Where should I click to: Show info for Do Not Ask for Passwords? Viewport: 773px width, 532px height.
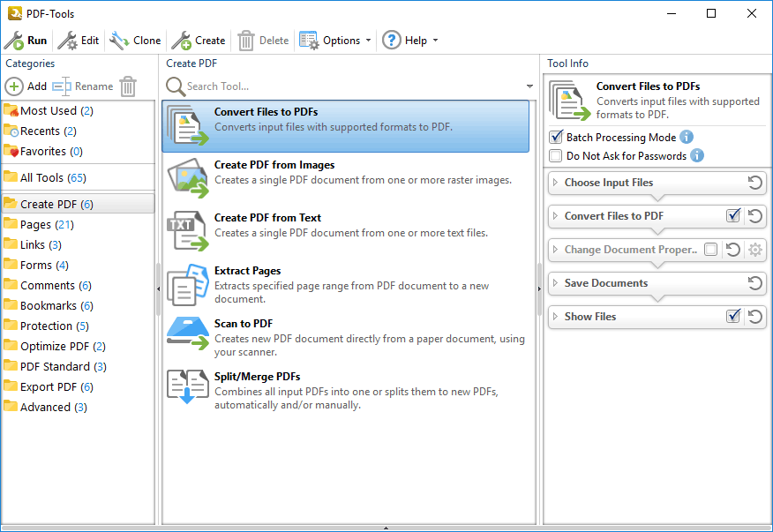[696, 156]
